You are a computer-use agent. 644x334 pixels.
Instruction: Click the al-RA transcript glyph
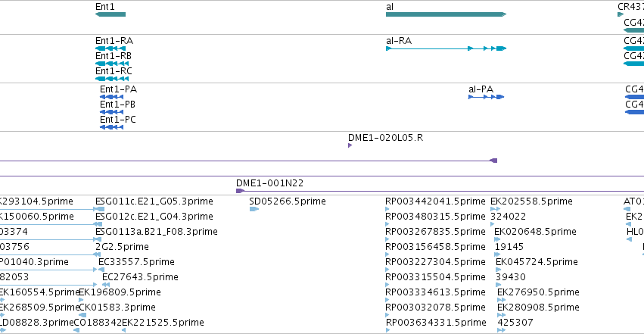pyautogui.click(x=446, y=48)
